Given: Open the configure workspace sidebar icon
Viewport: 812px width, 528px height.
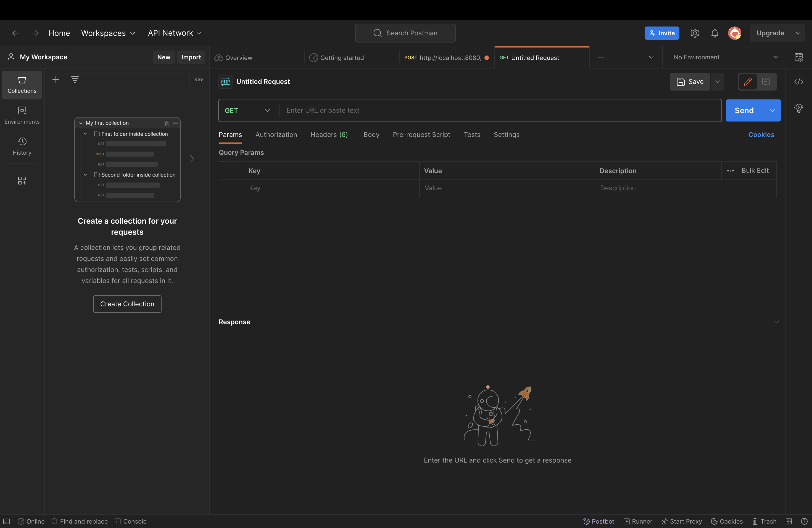Looking at the screenshot, I should [22, 180].
